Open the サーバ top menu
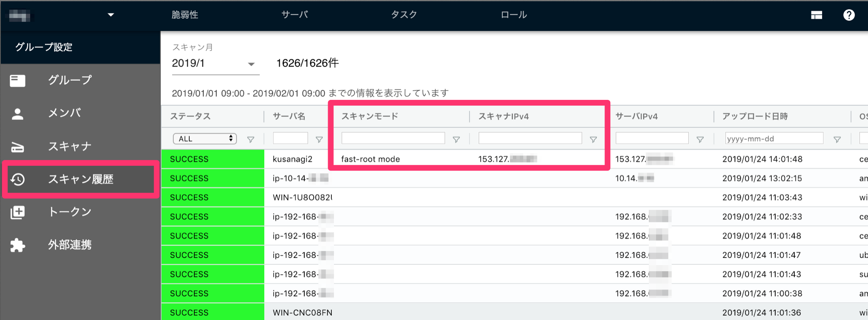Image resolution: width=868 pixels, height=320 pixels. (295, 15)
